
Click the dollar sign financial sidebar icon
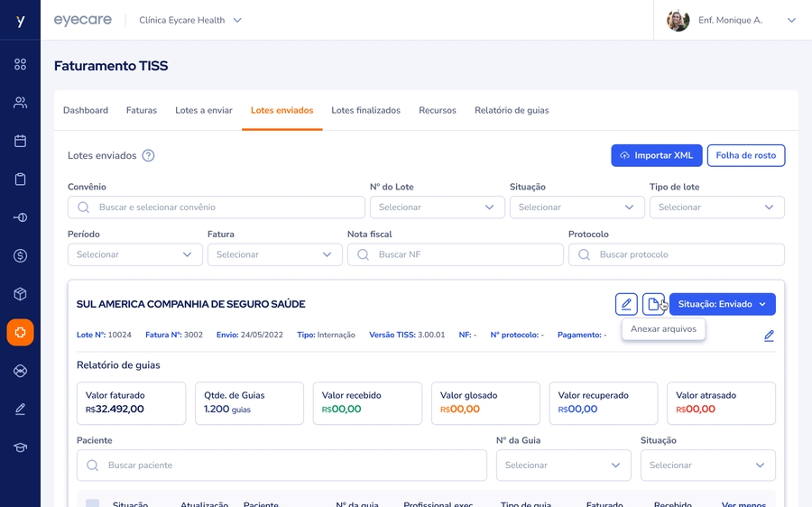pos(20,256)
